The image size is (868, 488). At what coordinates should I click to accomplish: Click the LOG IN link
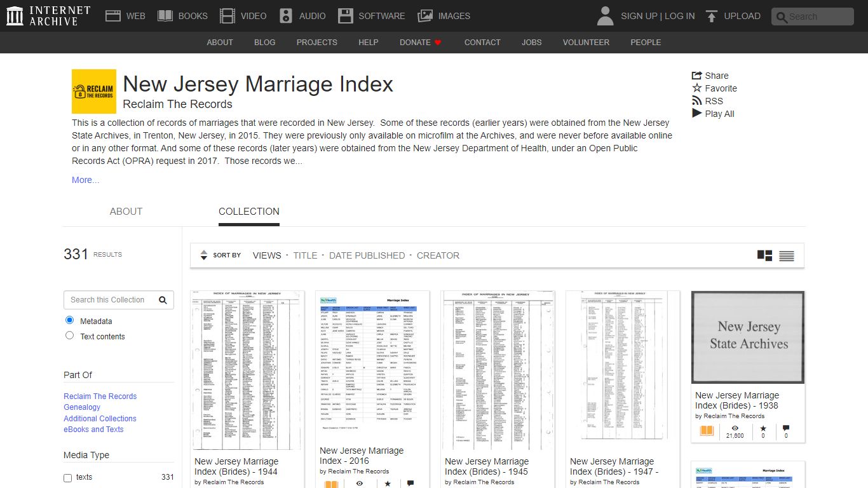click(x=680, y=16)
